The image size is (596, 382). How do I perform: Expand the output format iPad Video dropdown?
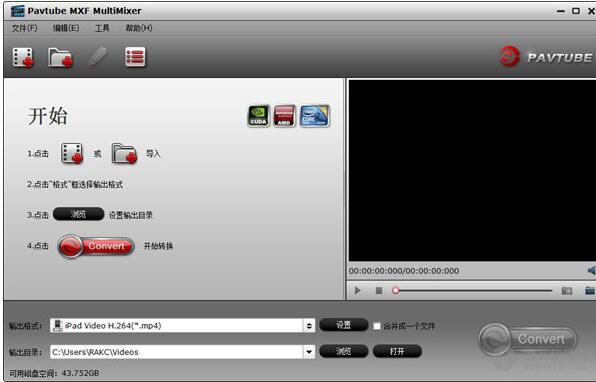[x=309, y=326]
